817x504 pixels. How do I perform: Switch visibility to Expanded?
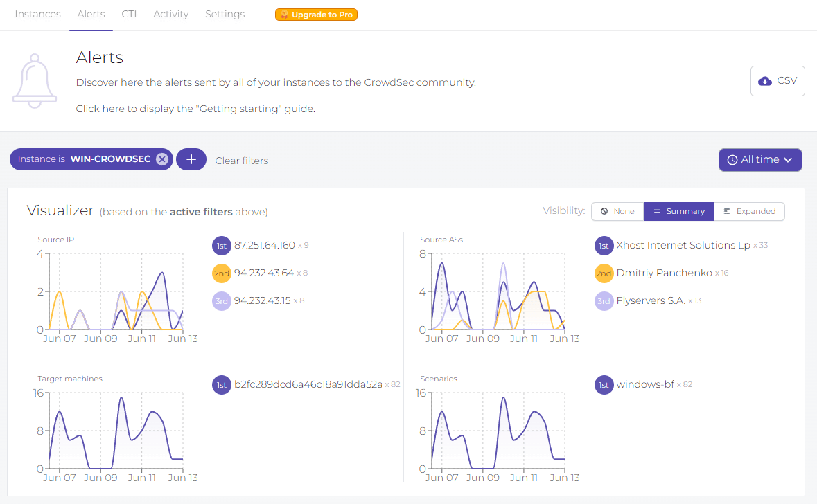point(749,211)
